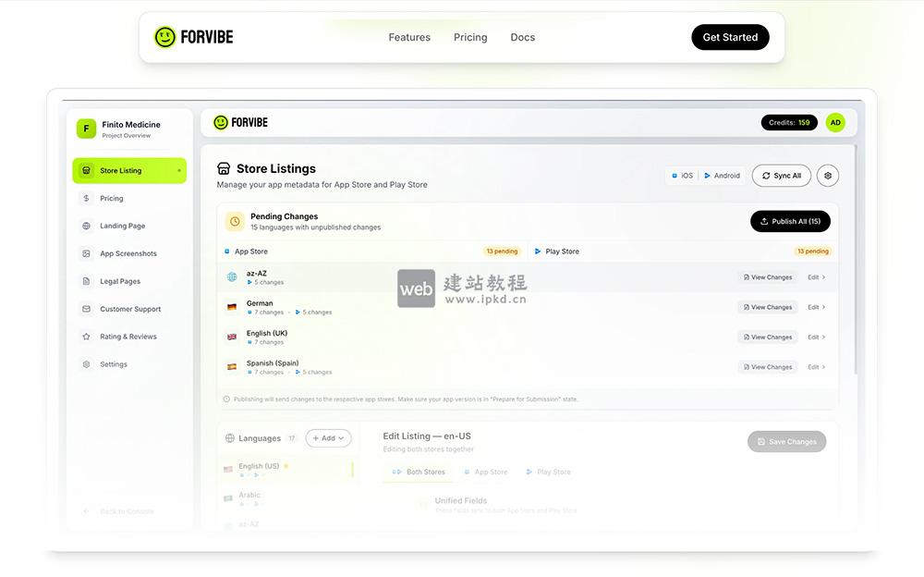This screenshot has height=577, width=924.
Task: Open App Screenshots from the sidebar icon
Action: click(88, 253)
